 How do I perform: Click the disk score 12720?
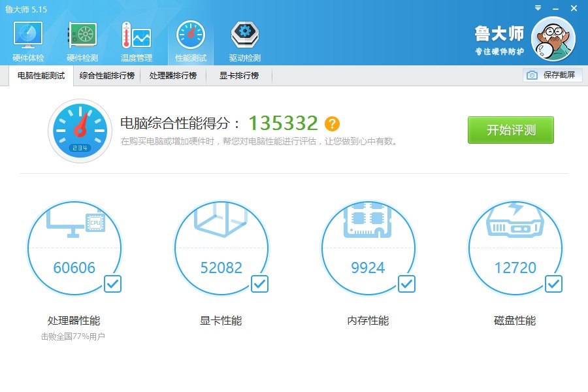515,268
